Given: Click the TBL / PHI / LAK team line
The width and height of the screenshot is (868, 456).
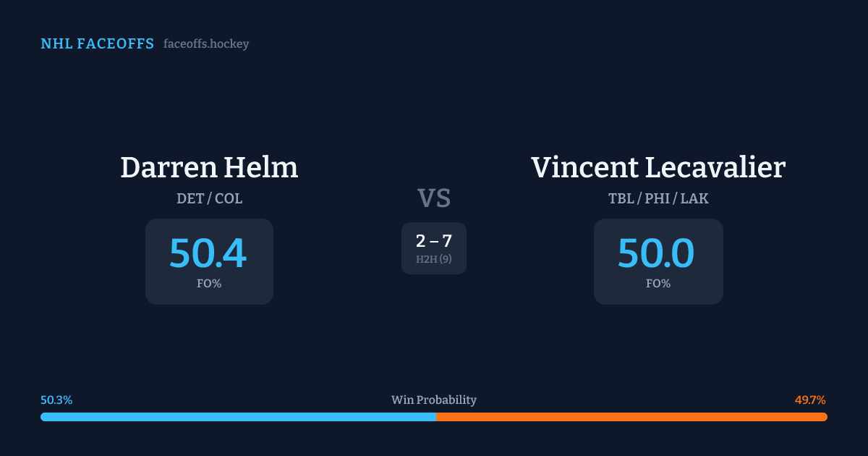Looking at the screenshot, I should (658, 198).
